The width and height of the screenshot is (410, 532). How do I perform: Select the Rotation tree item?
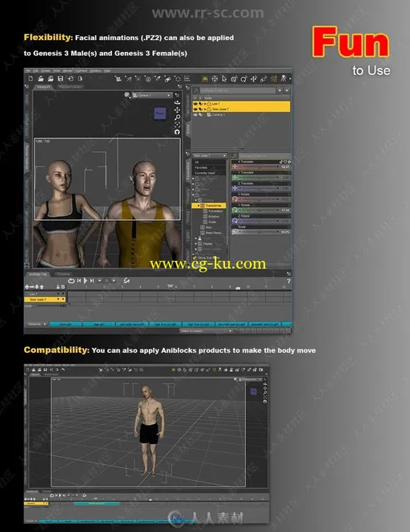point(214,217)
